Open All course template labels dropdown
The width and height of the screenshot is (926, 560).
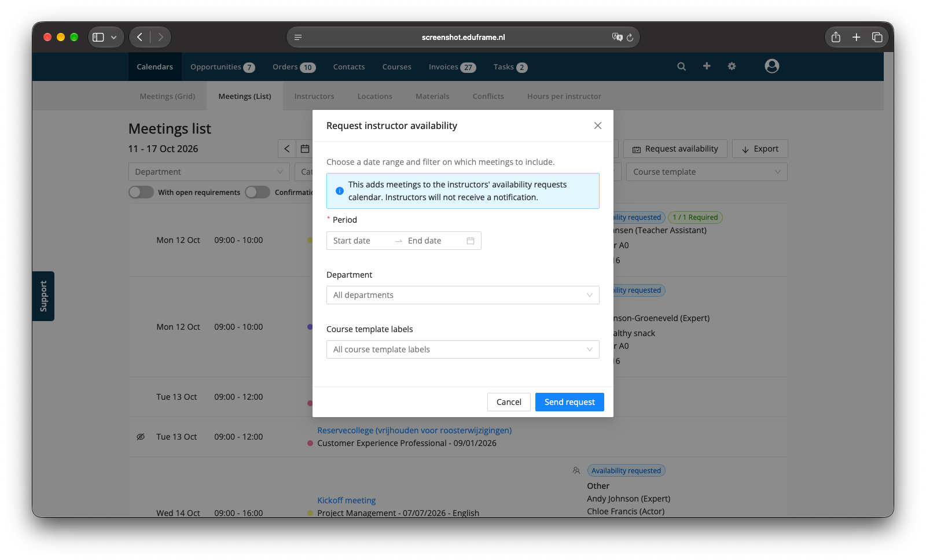(x=463, y=349)
